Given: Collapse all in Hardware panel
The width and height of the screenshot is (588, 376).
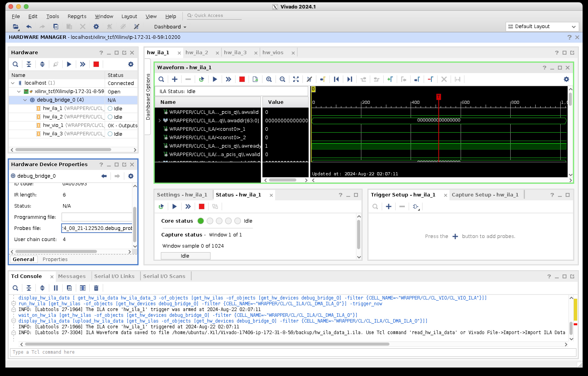Looking at the screenshot, I should (x=29, y=64).
